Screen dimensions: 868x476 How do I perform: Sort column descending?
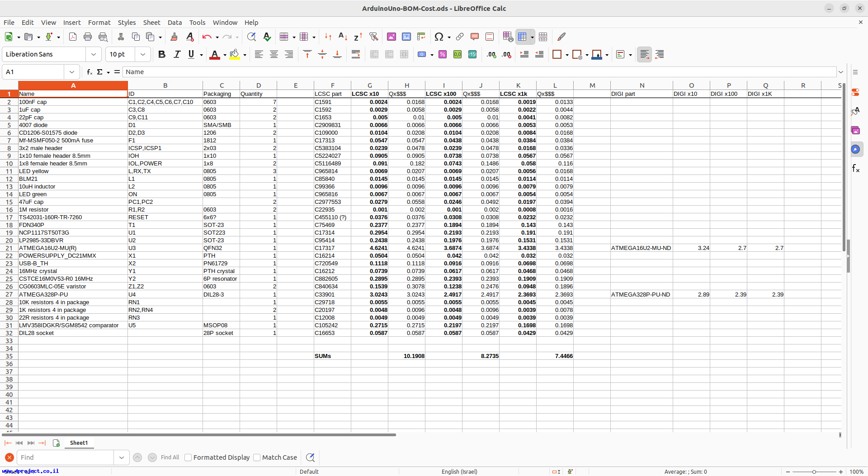tap(358, 37)
